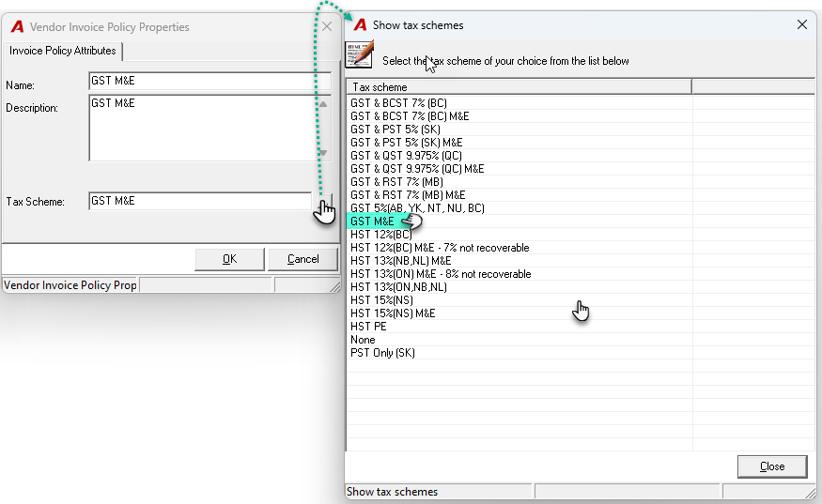Click the Vendor Invoice Policy Prop status bar text
822x504 pixels.
70,285
